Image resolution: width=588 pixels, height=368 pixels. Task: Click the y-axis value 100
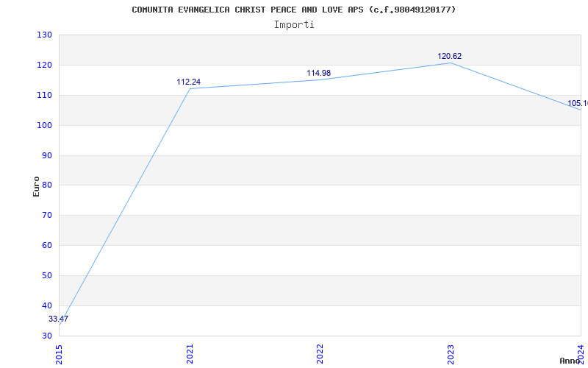pyautogui.click(x=44, y=125)
